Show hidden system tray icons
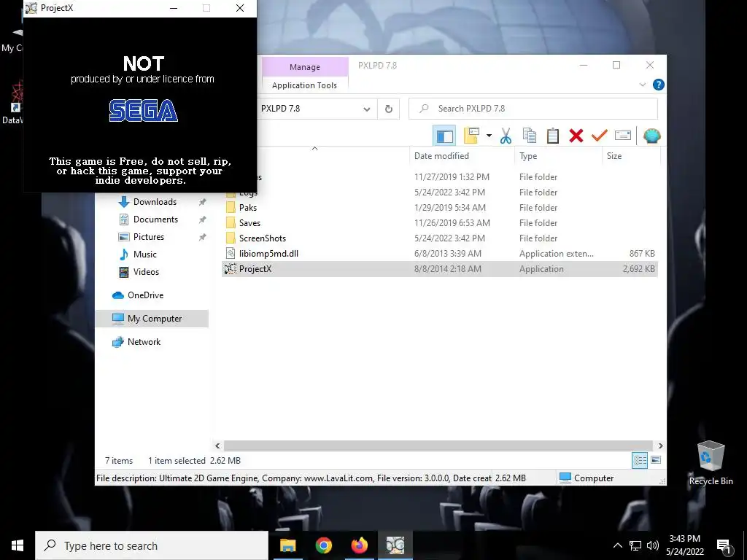747x560 pixels. (x=617, y=545)
